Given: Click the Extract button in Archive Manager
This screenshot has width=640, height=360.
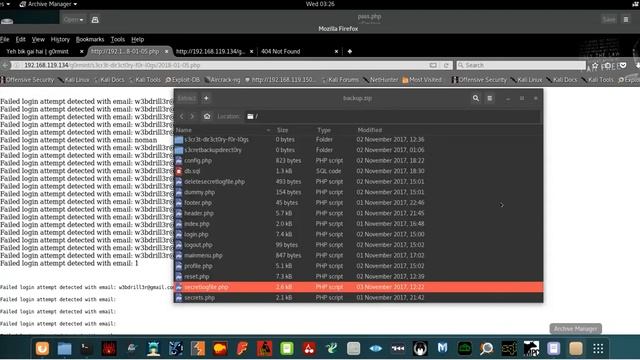Looking at the screenshot, I should pos(187,98).
